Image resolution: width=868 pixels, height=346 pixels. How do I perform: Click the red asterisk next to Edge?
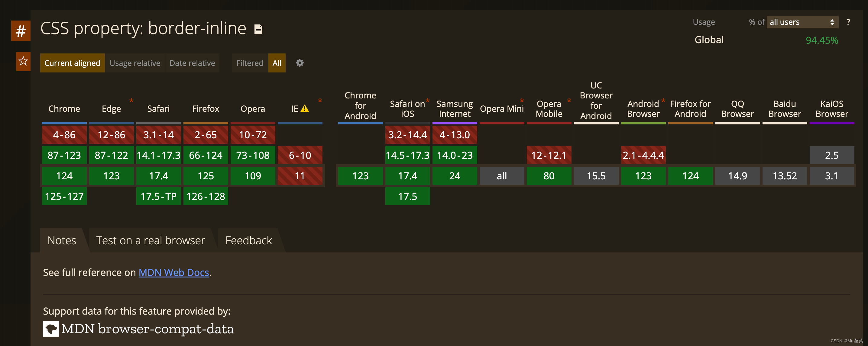click(131, 101)
